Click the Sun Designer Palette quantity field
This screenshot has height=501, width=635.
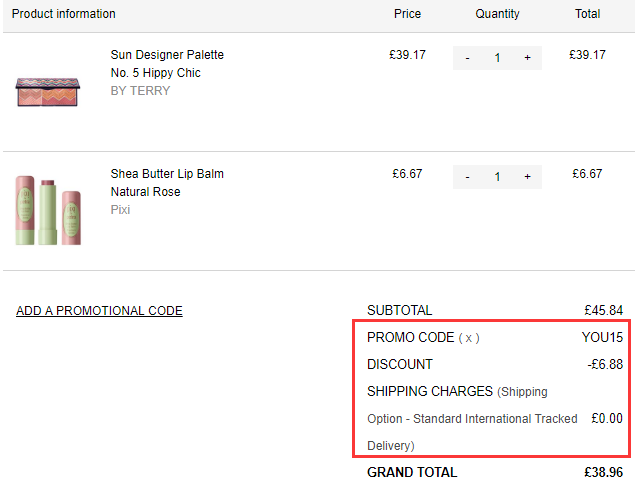tap(497, 58)
